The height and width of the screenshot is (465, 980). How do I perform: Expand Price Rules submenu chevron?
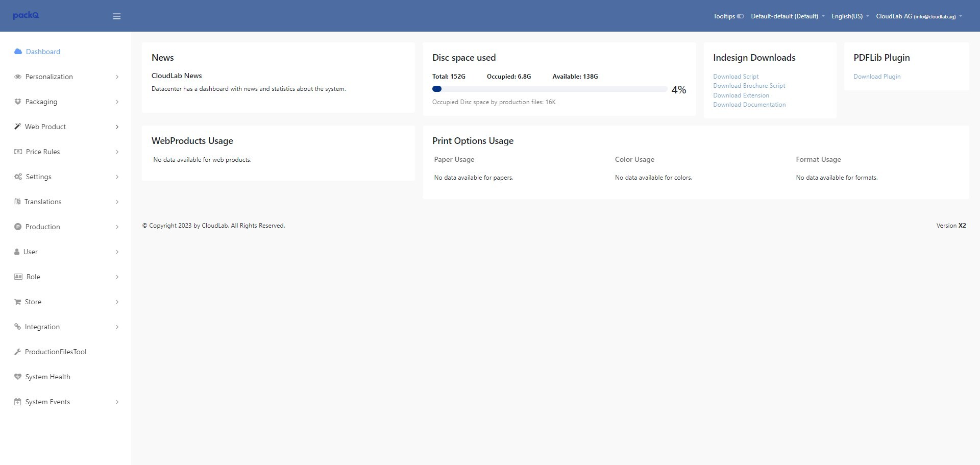(x=117, y=152)
